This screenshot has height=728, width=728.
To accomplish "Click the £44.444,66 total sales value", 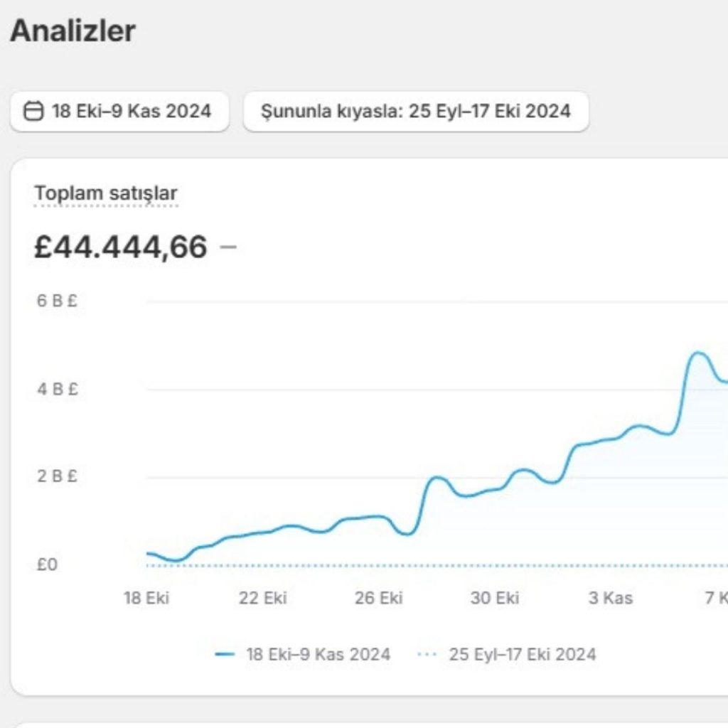I will [121, 247].
